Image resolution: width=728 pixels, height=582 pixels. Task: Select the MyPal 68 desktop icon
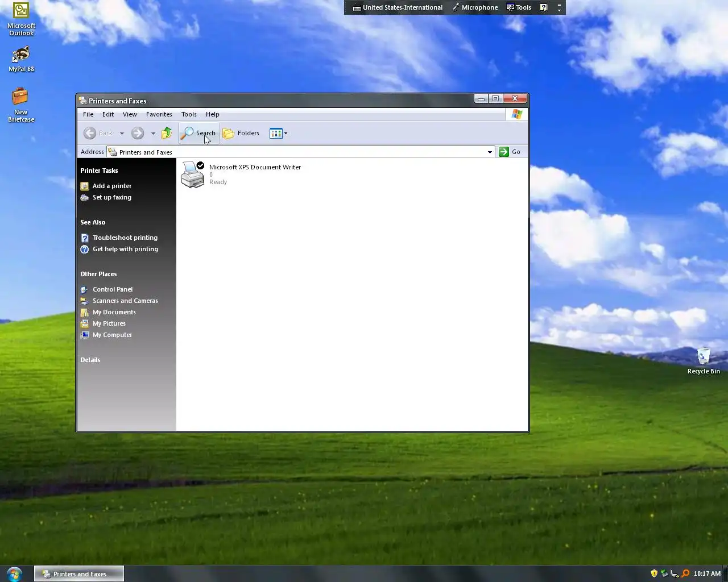(x=21, y=59)
